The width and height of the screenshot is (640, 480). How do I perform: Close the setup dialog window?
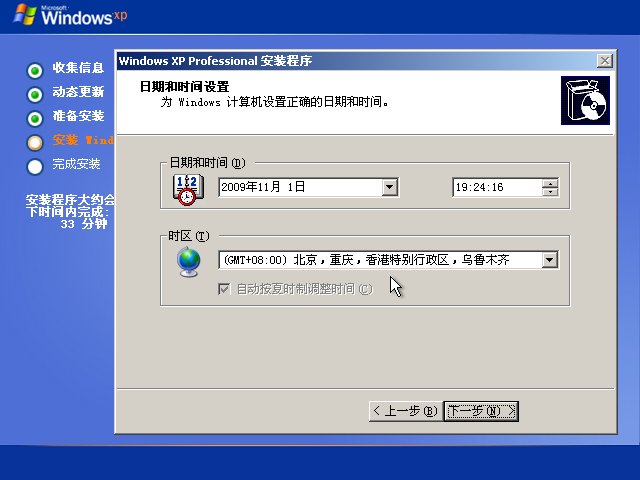click(604, 61)
